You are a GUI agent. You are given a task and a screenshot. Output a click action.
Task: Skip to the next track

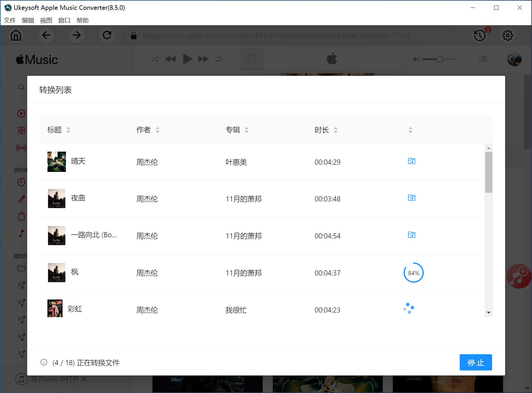(x=203, y=59)
